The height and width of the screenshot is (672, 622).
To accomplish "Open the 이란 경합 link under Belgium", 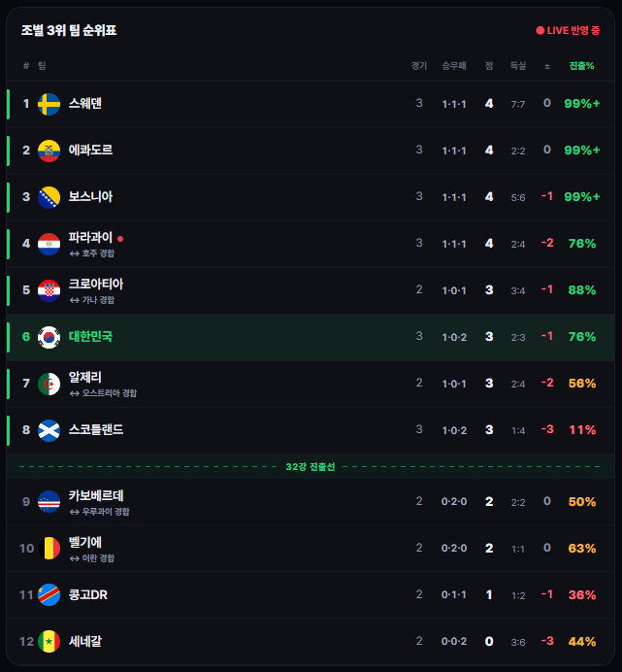I will click(92, 558).
